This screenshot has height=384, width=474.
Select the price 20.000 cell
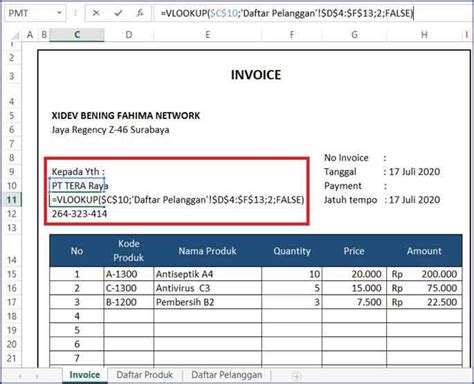tap(354, 274)
